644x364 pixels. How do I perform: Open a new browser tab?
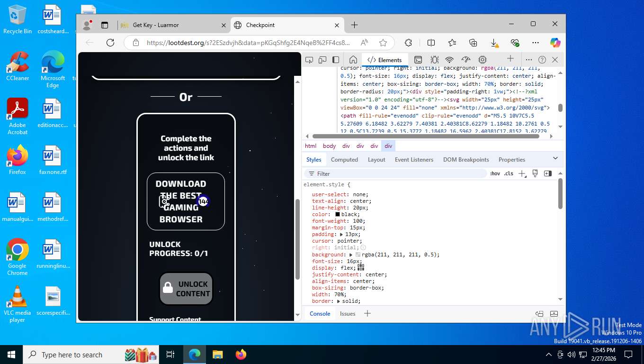point(354,25)
